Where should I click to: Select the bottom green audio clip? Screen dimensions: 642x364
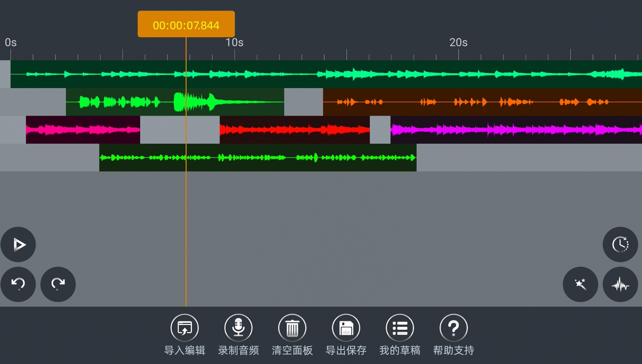[x=257, y=157]
